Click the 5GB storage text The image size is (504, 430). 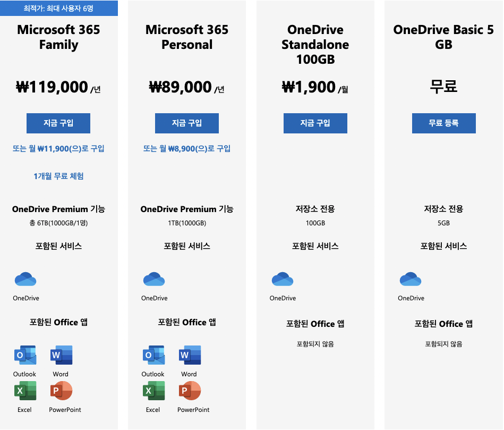tap(443, 223)
